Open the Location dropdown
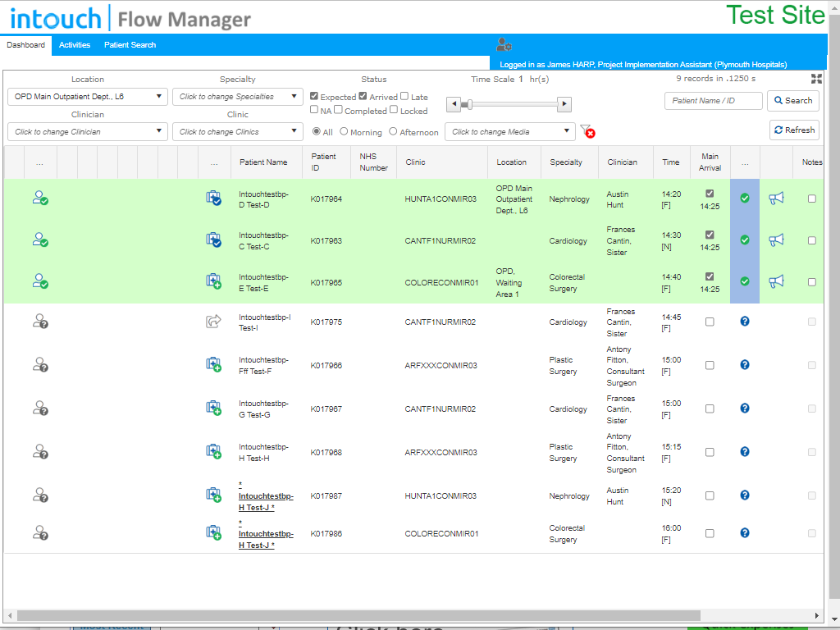The height and width of the screenshot is (630, 840). [x=88, y=97]
